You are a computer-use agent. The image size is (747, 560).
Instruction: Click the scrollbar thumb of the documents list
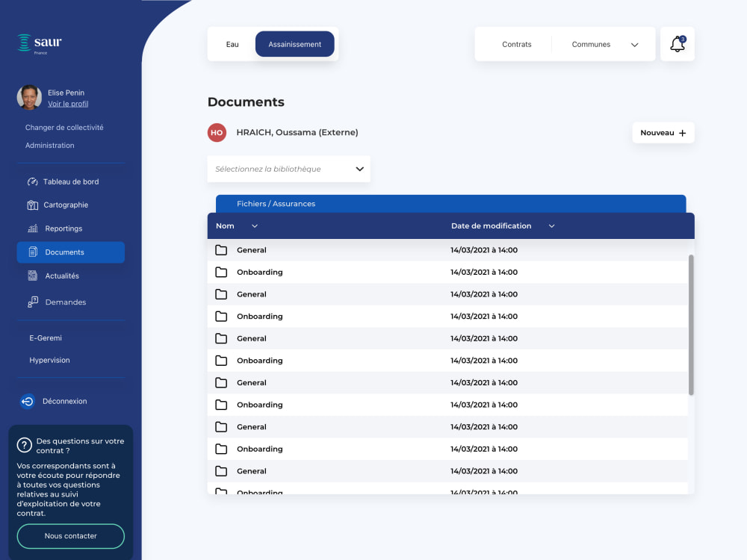[x=691, y=325]
